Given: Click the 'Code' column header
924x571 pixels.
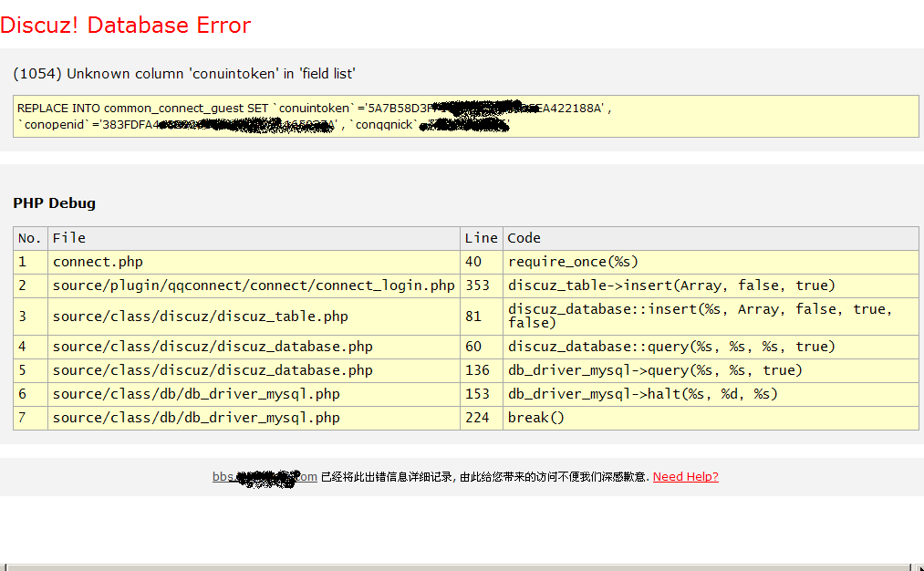Looking at the screenshot, I should pos(711,238).
